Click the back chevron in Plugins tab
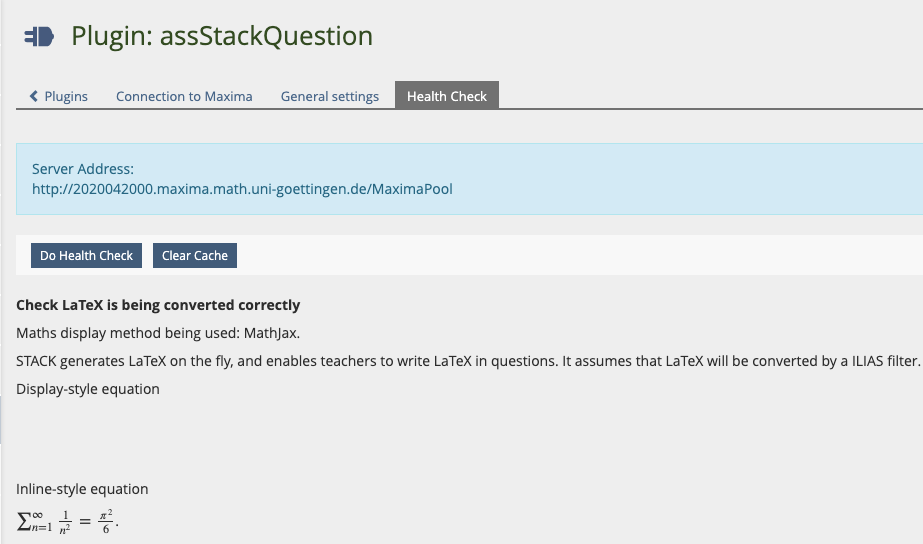Image resolution: width=923 pixels, height=544 pixels. coord(34,97)
